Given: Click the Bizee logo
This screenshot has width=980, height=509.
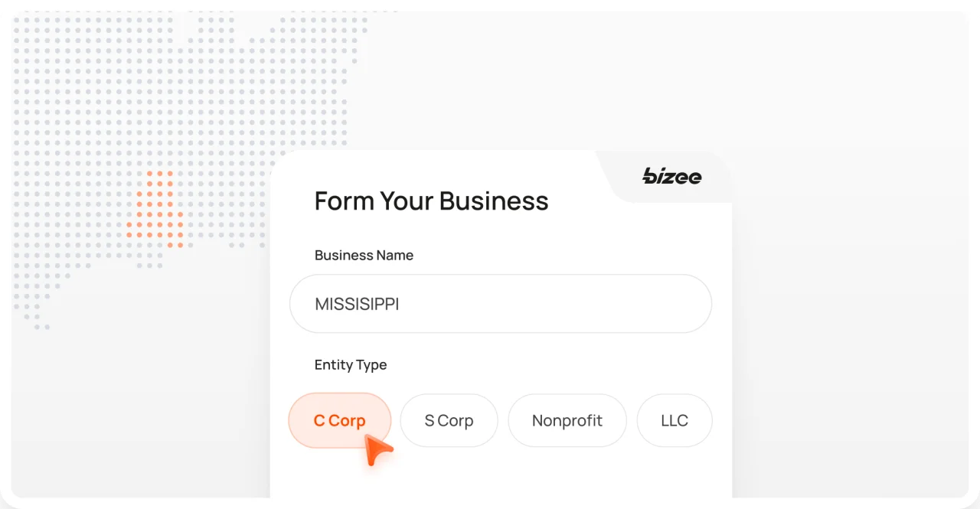Looking at the screenshot, I should click(671, 177).
